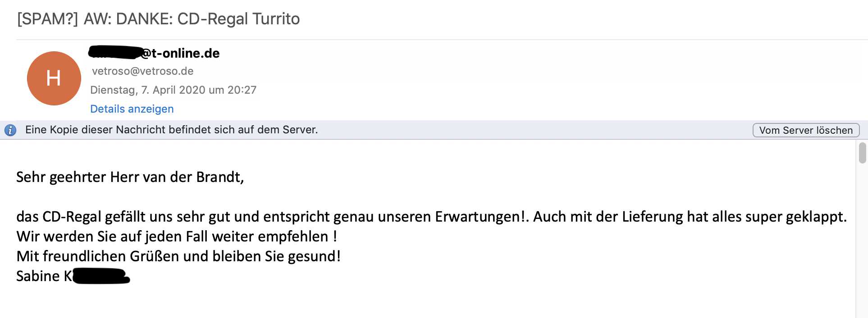The height and width of the screenshot is (318, 868).
Task: Click the word "DANKE" in the subject line
Action: pyautogui.click(x=143, y=19)
